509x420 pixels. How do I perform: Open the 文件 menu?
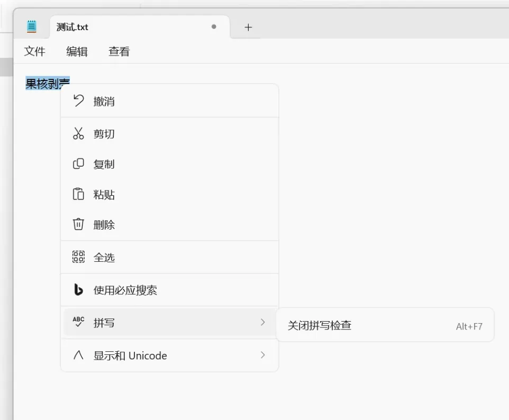[35, 51]
